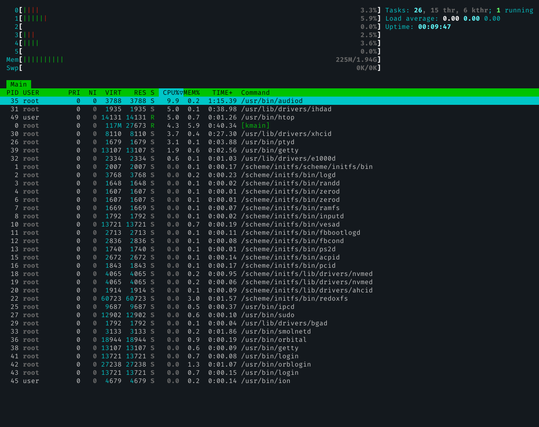Screen dimensions: 539x427
Task: Click the Tasks summary line
Action: pos(459,10)
